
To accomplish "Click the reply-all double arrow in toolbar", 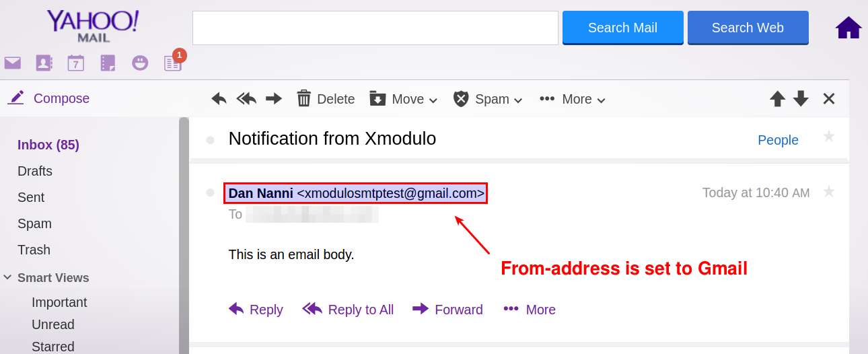I will pyautogui.click(x=246, y=99).
